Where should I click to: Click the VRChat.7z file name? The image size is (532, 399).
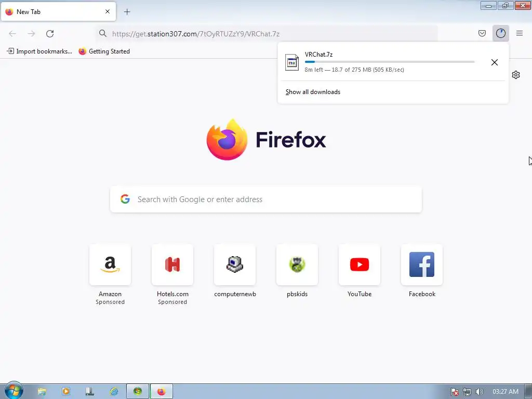[x=318, y=54]
